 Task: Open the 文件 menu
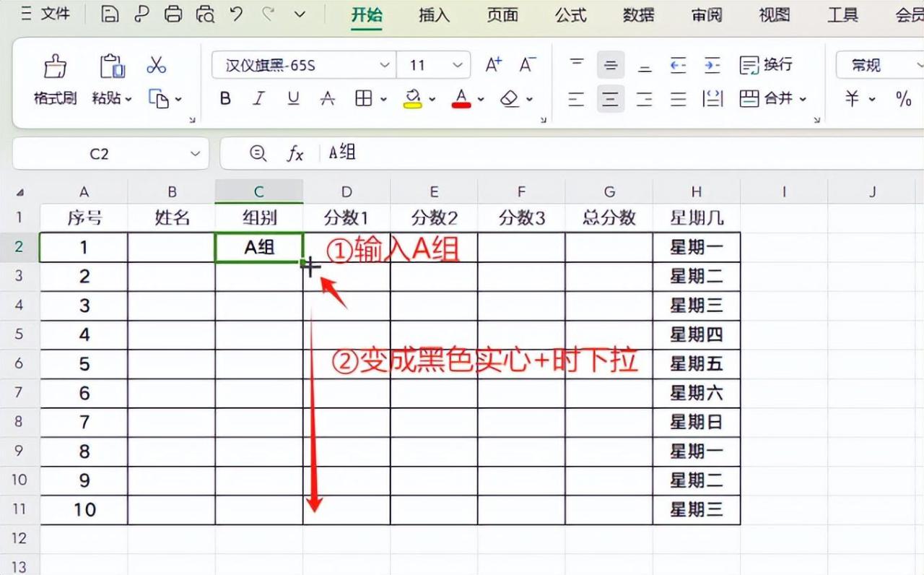tap(47, 14)
